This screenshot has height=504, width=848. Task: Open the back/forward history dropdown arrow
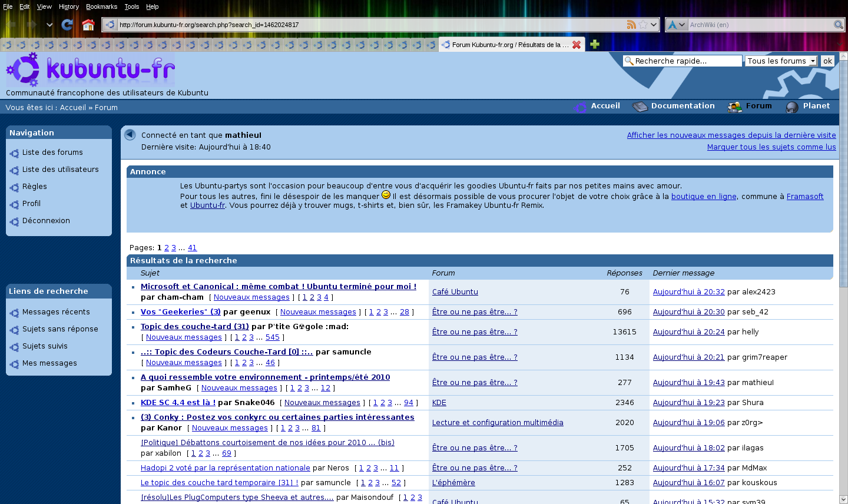click(49, 25)
